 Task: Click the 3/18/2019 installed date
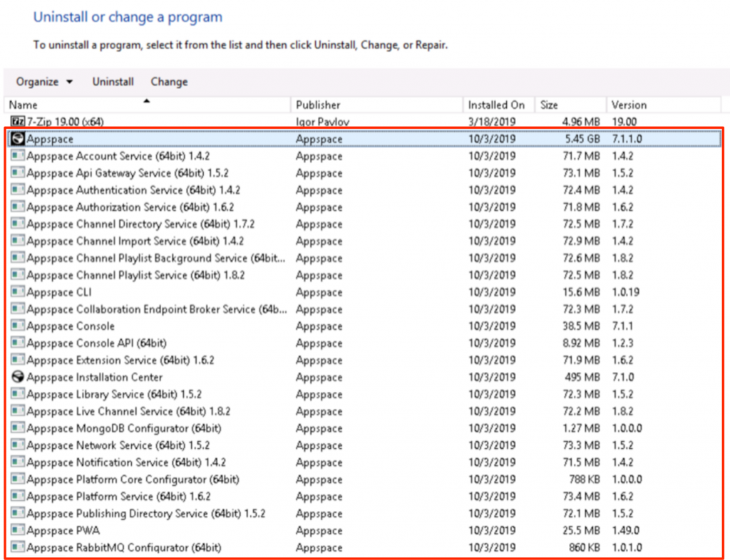click(x=492, y=122)
